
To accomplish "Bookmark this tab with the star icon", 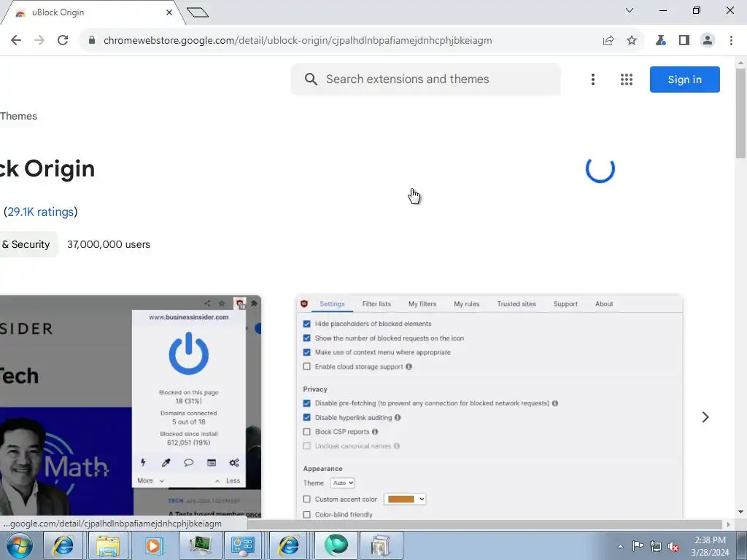I will (632, 41).
